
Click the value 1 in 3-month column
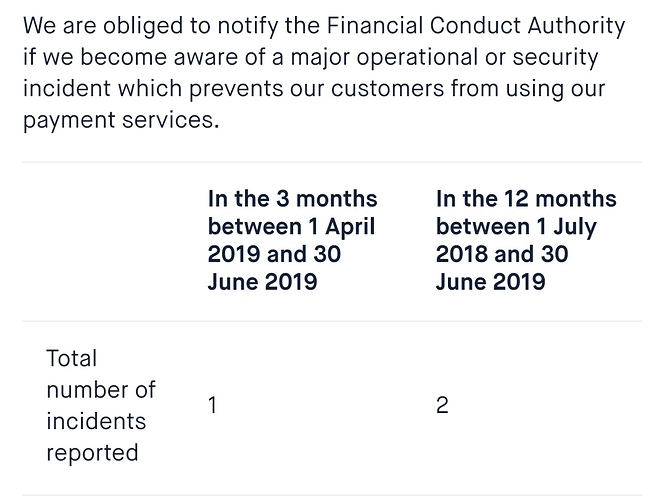pyautogui.click(x=212, y=405)
